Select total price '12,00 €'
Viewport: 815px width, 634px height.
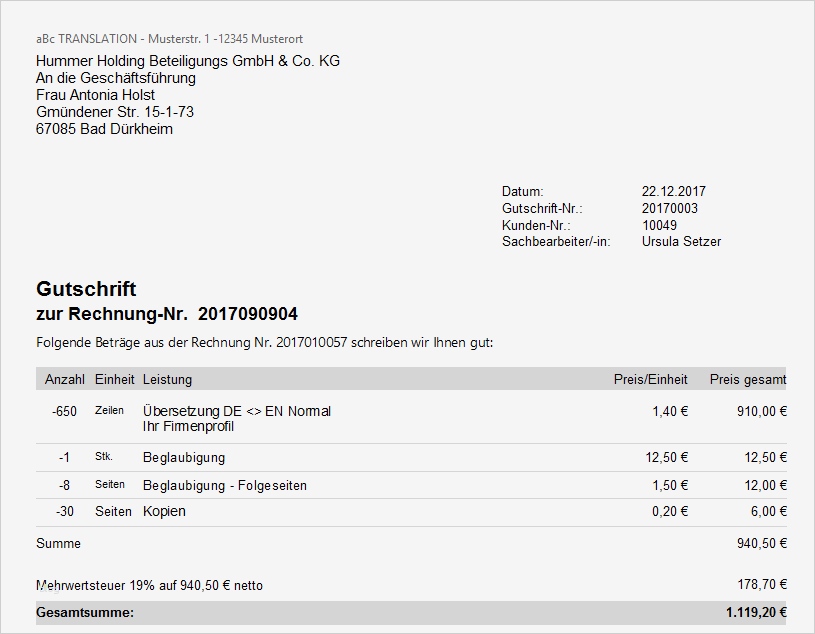(x=766, y=485)
